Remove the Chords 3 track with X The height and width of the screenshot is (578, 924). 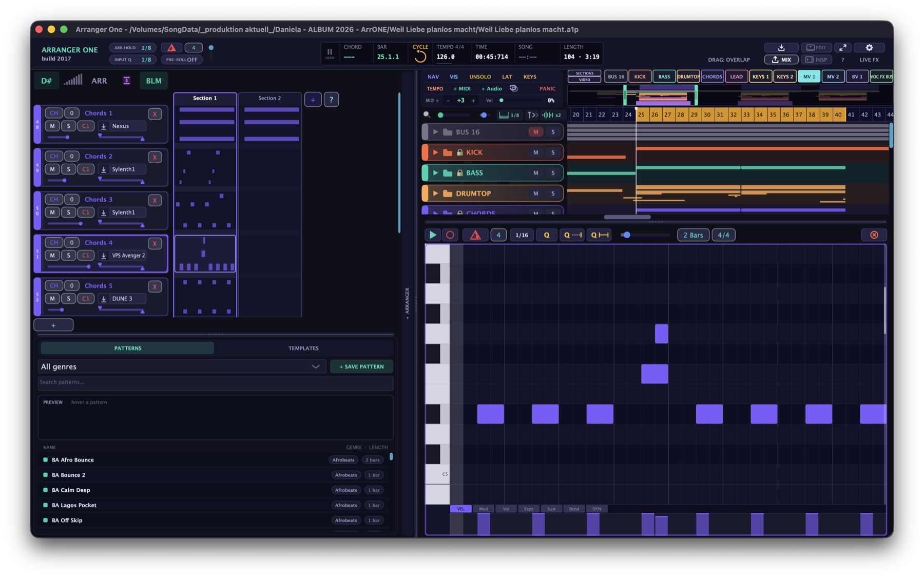click(x=155, y=200)
